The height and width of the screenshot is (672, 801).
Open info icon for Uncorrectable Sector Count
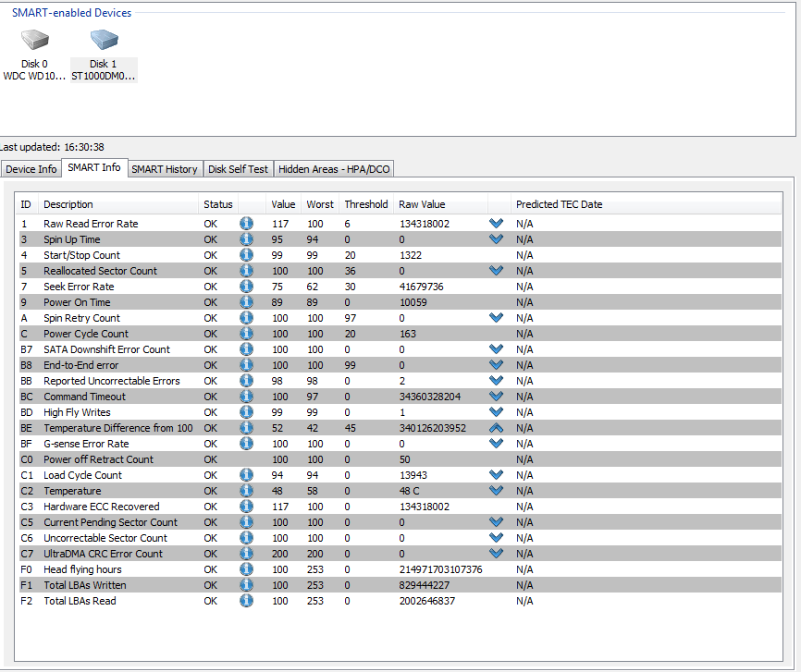tap(246, 538)
